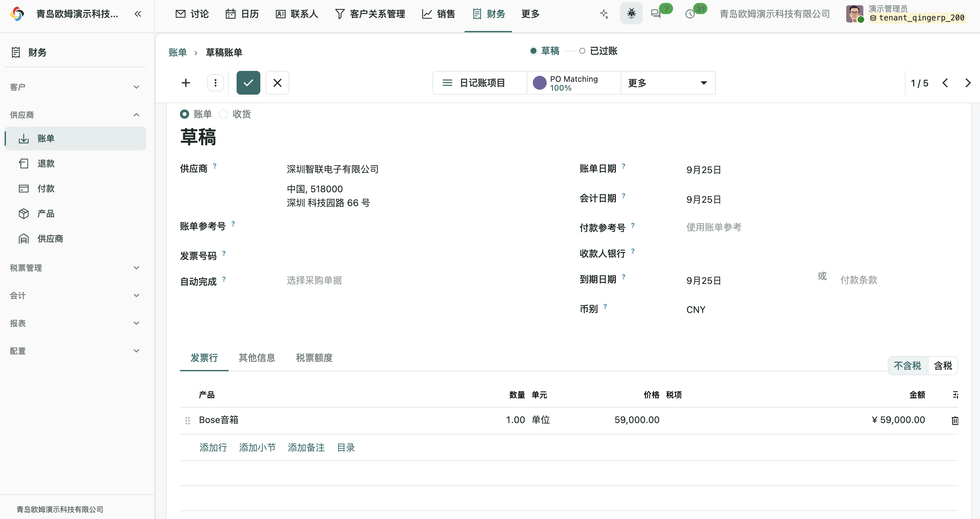Click the Bose音箱 row drag handle

pyautogui.click(x=187, y=420)
